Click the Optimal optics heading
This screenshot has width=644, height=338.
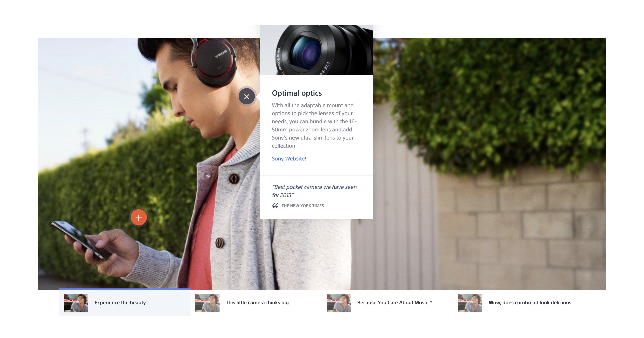pyautogui.click(x=297, y=93)
